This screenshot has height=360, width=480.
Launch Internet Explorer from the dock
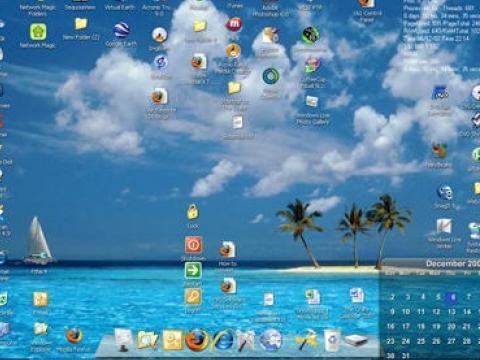click(x=222, y=340)
